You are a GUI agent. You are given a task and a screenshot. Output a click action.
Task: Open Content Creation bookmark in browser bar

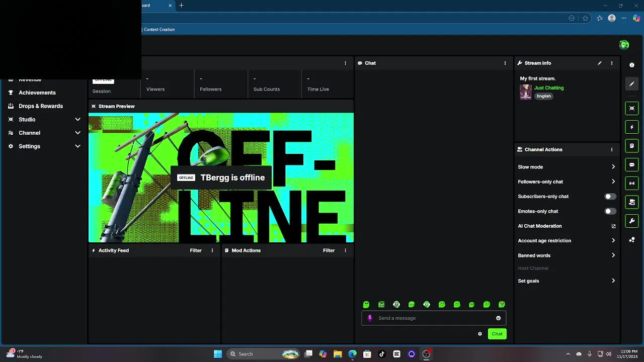pos(159,30)
